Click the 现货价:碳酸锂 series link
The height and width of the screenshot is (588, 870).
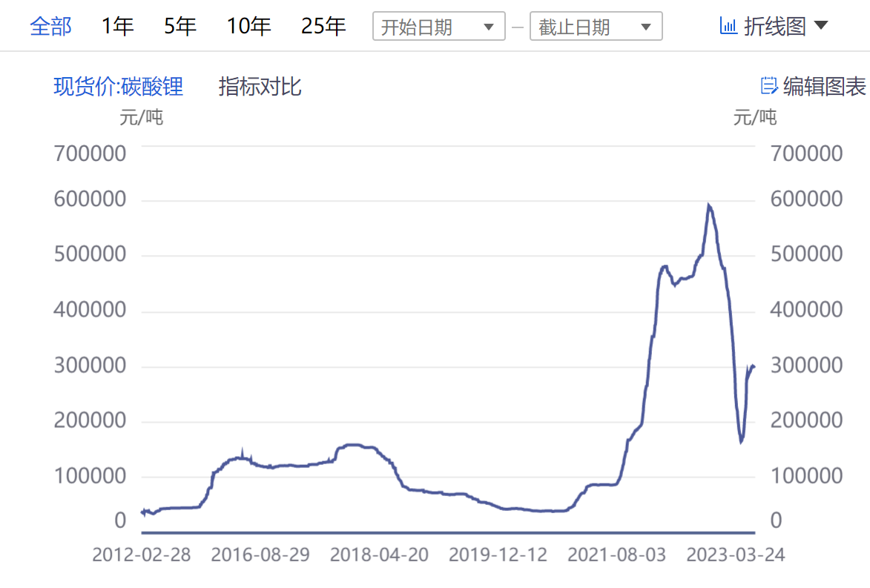(119, 86)
